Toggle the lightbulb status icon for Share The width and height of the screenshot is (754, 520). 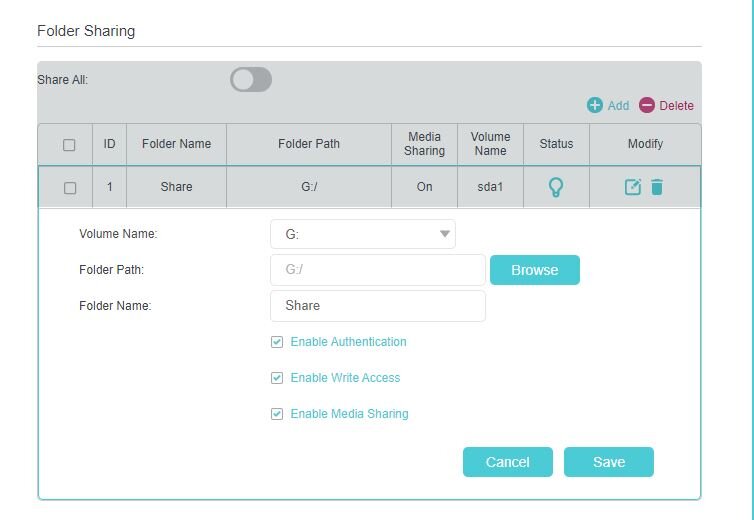[556, 187]
